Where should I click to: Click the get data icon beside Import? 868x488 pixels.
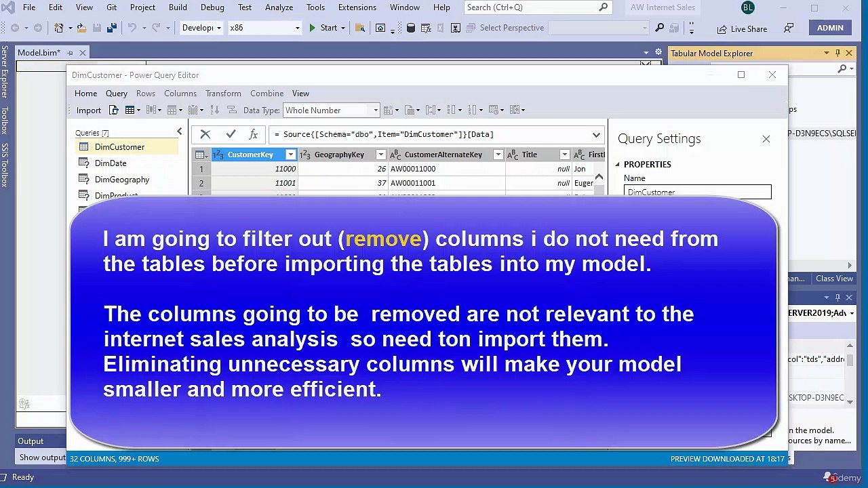click(113, 110)
